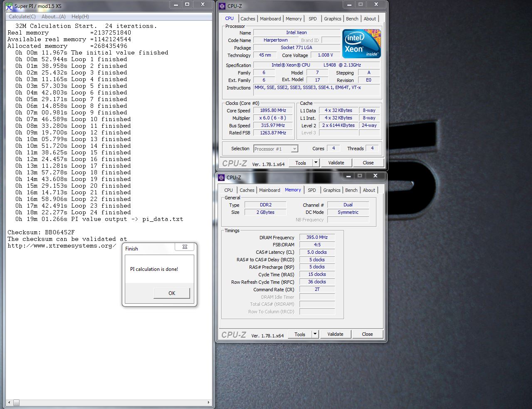The width and height of the screenshot is (532, 409).
Task: Select About tab in bottom CPU-Z window
Action: coord(369,190)
